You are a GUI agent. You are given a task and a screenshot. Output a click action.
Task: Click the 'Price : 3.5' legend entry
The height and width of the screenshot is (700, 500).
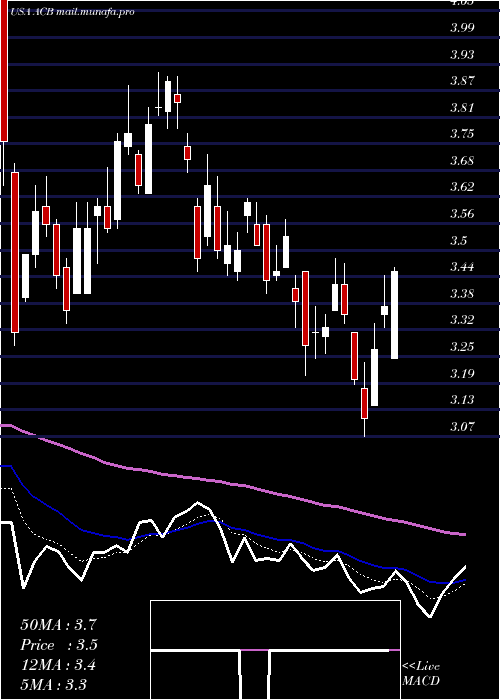tap(58, 645)
